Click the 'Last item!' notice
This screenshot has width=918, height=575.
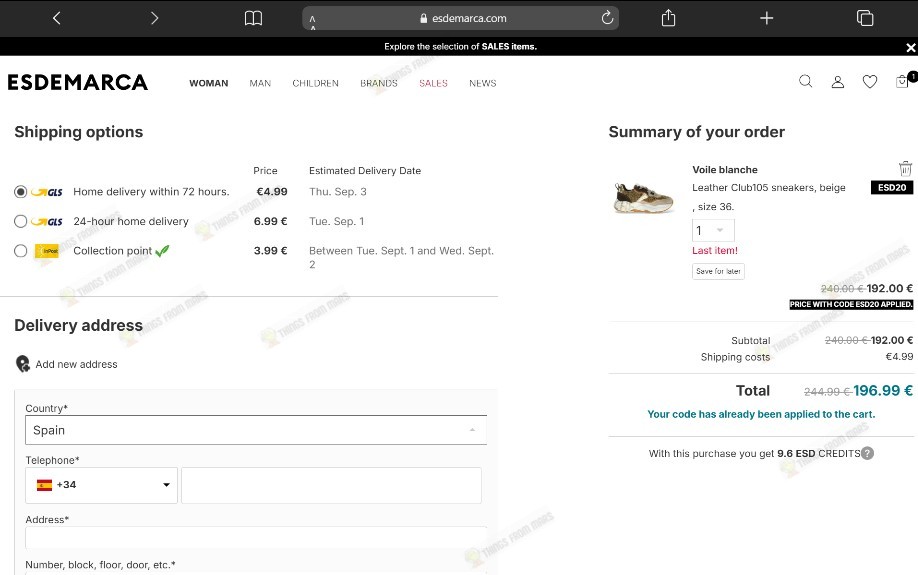point(715,251)
